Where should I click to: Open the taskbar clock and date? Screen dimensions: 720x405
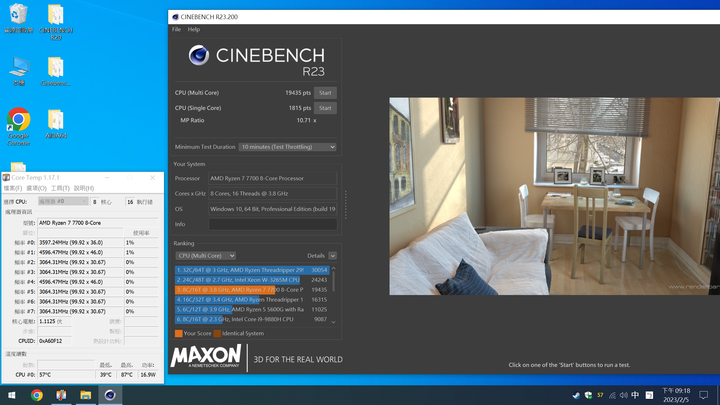point(676,395)
